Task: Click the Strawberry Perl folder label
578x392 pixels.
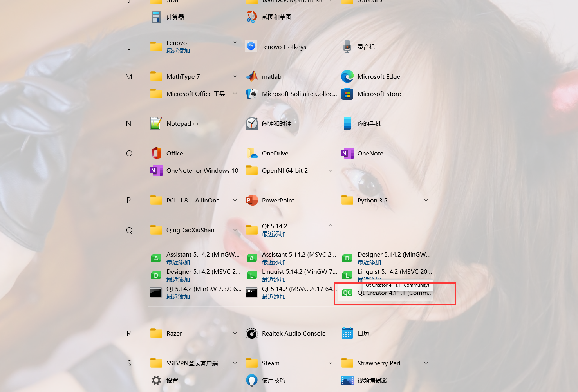Action: coord(379,363)
